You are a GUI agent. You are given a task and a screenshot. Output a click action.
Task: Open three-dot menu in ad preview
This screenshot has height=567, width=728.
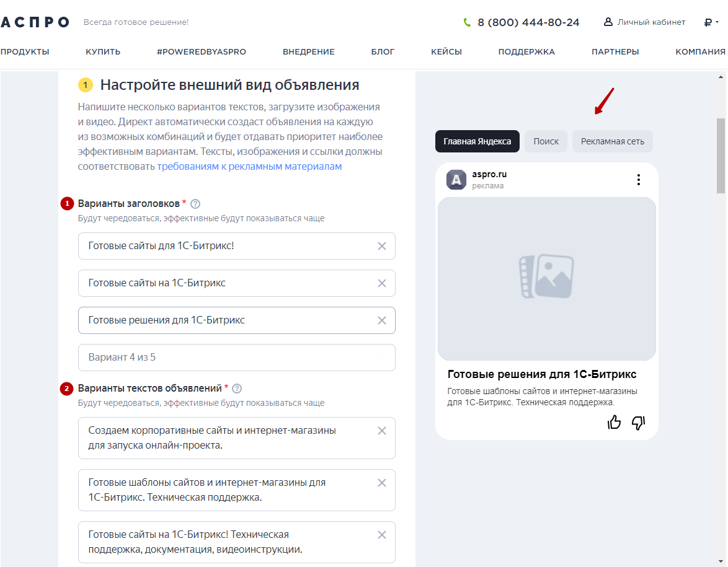pos(638,180)
